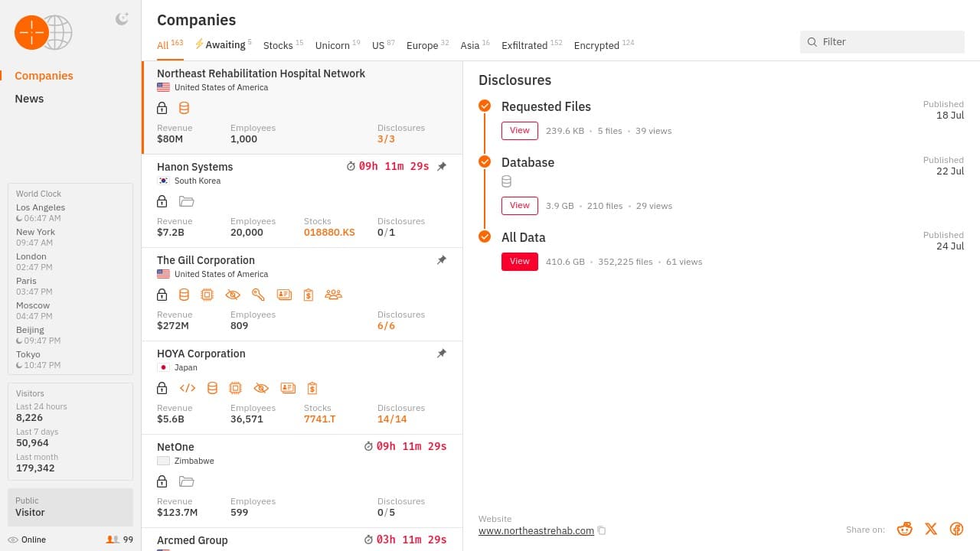The width and height of the screenshot is (980, 551).
Task: Go to News in sidebar
Action: pos(29,99)
